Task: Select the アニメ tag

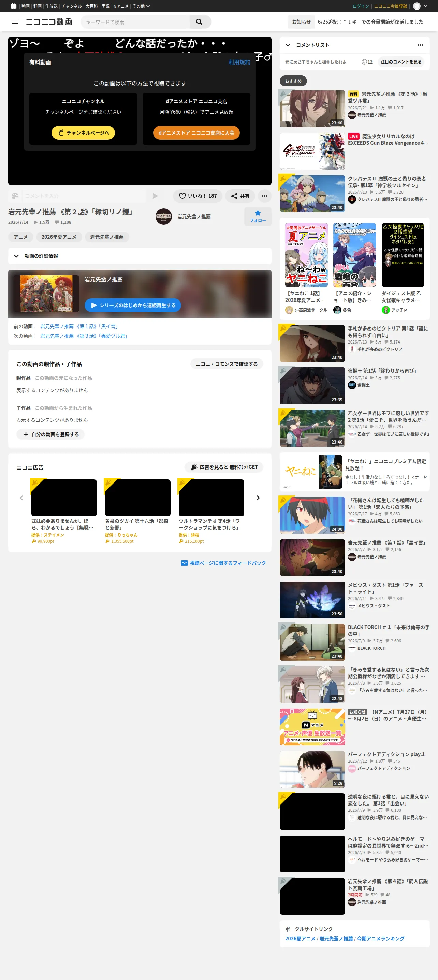Action: point(21,237)
